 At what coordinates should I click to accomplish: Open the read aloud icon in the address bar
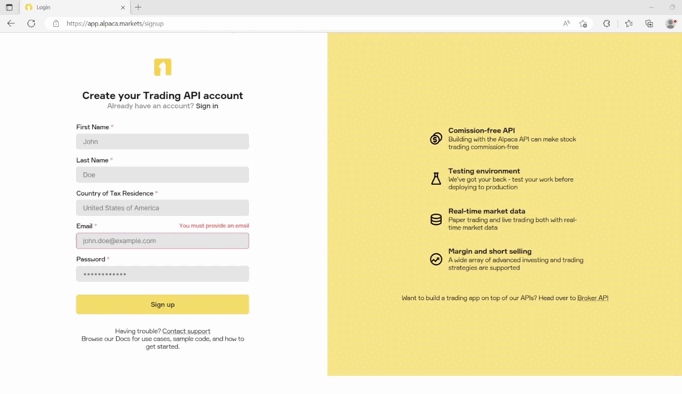pyautogui.click(x=566, y=23)
